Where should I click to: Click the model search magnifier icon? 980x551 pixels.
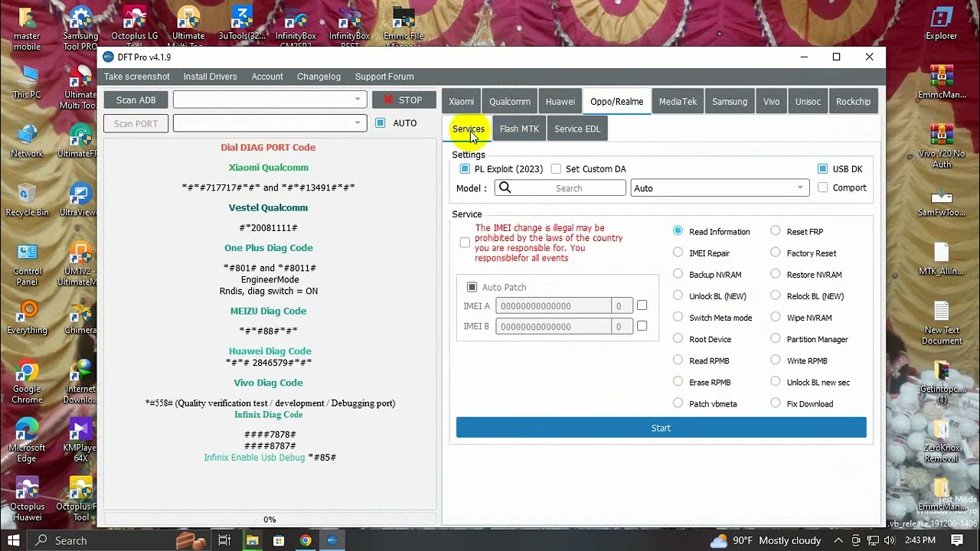[x=505, y=188]
